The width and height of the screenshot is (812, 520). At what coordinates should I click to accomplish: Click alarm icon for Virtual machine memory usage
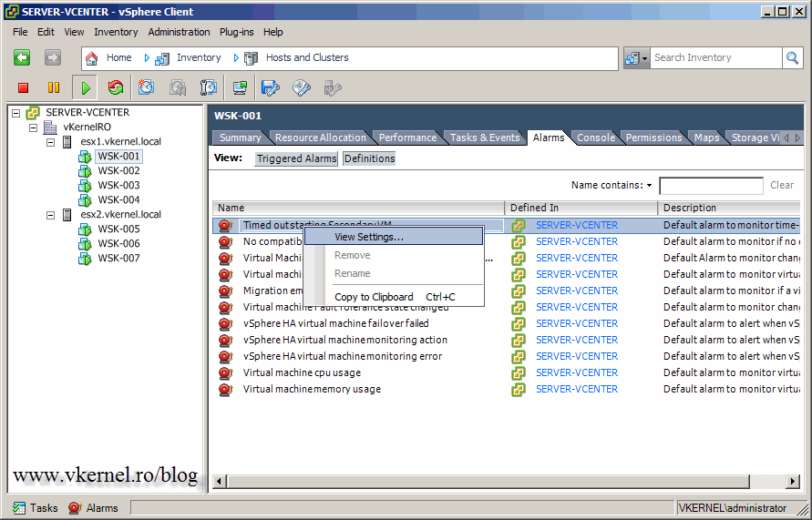[225, 390]
